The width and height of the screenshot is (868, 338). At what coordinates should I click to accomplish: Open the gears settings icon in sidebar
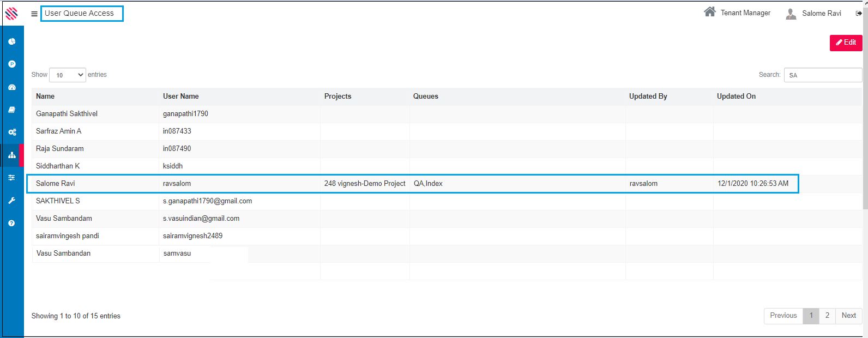[12, 132]
